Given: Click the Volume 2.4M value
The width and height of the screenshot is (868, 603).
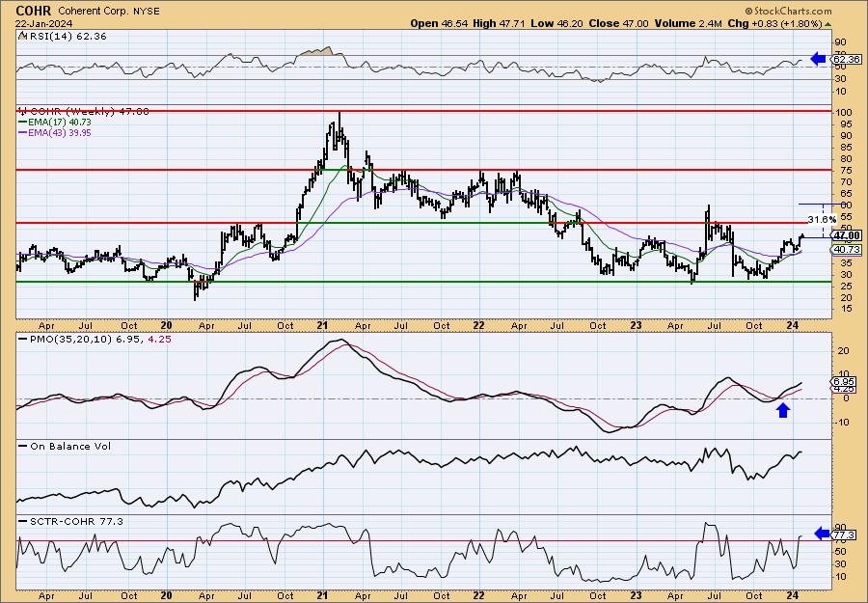Looking at the screenshot, I should [x=688, y=23].
